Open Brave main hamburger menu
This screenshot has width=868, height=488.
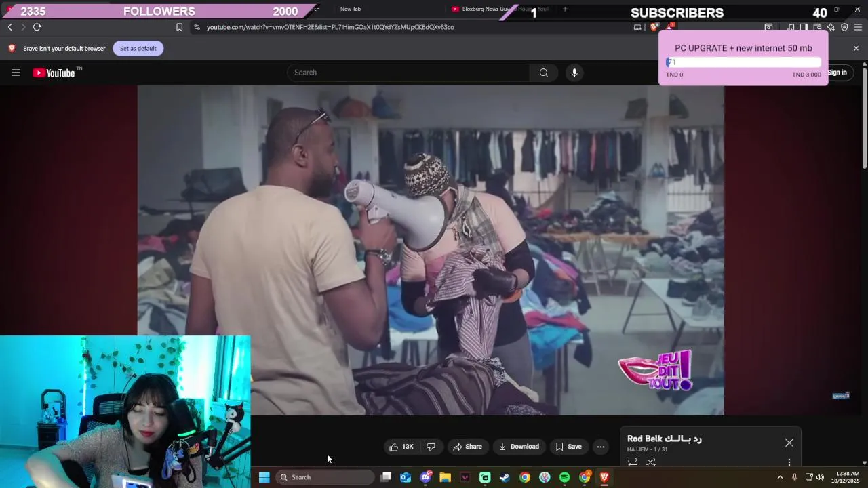tap(858, 27)
